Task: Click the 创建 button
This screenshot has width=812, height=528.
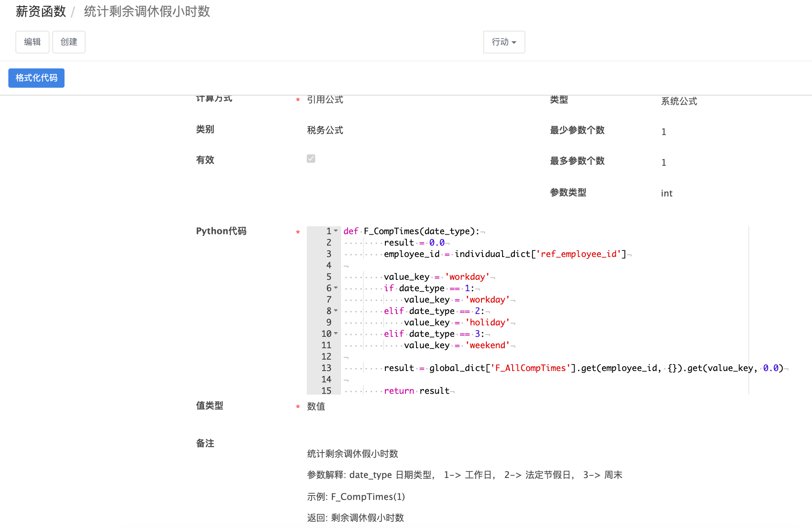Action: point(69,42)
